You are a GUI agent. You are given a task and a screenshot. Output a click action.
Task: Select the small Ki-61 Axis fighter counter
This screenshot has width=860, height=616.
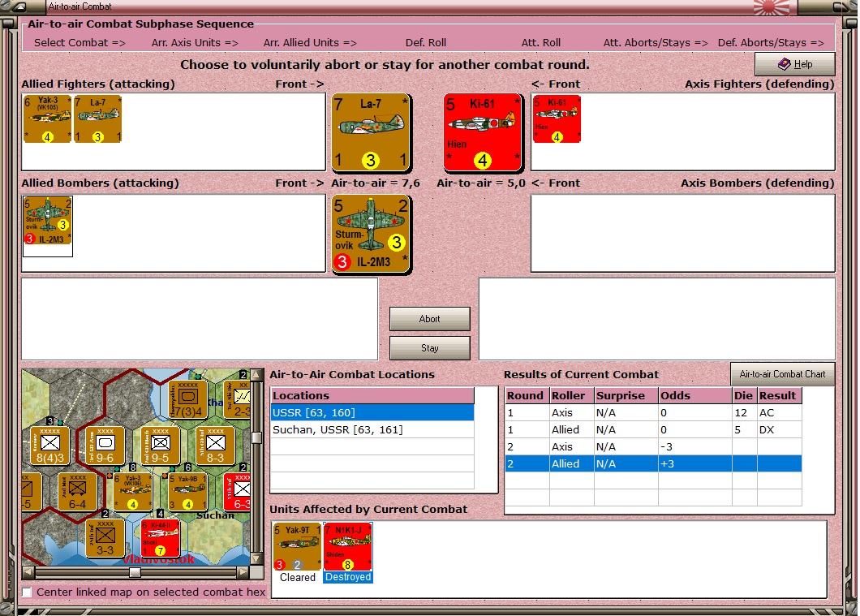point(557,118)
